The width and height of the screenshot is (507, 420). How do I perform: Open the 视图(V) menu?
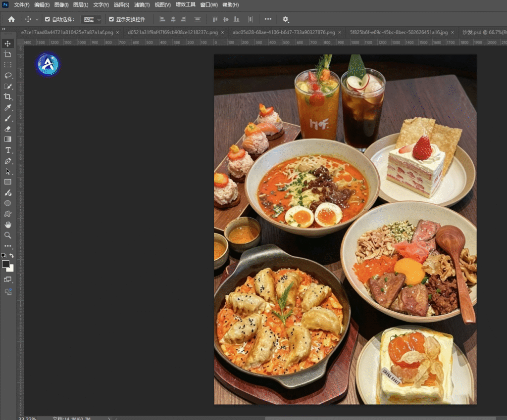pyautogui.click(x=162, y=5)
